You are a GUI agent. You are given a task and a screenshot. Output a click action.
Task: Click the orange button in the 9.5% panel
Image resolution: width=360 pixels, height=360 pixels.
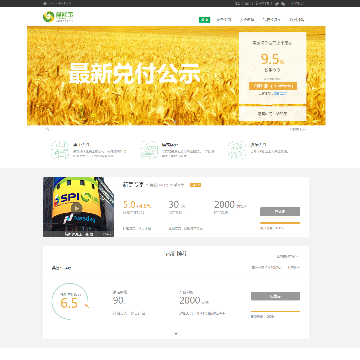tap(273, 86)
